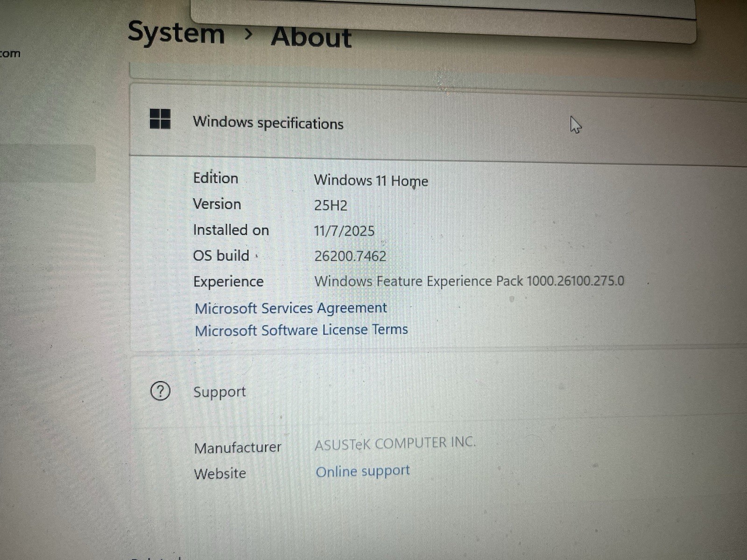Select manufacturer ASUSTeK COMPUTER INC.

click(x=395, y=443)
